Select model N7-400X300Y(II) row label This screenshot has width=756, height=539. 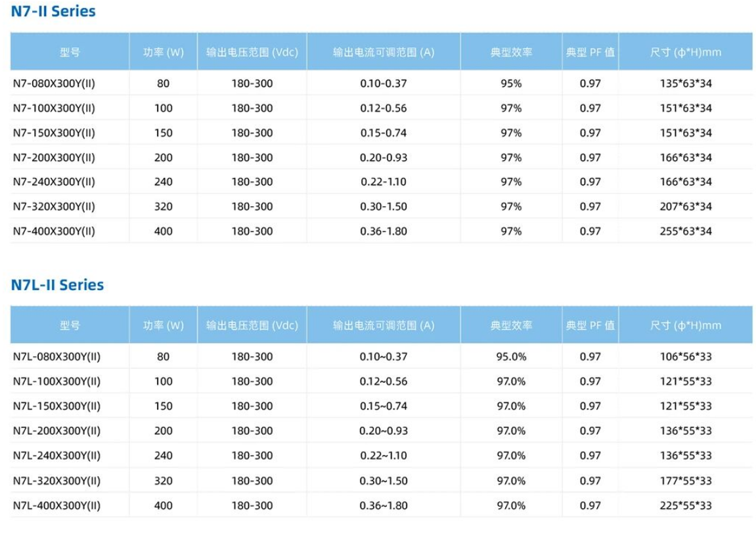tap(54, 231)
